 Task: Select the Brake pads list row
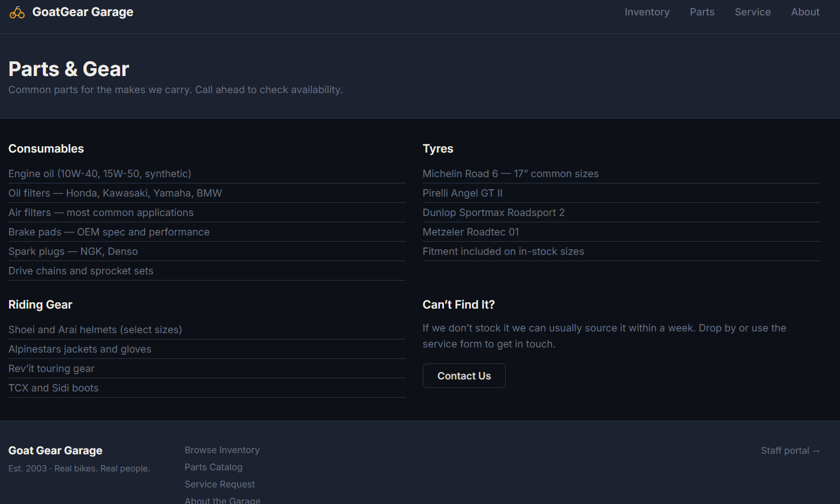point(207,232)
